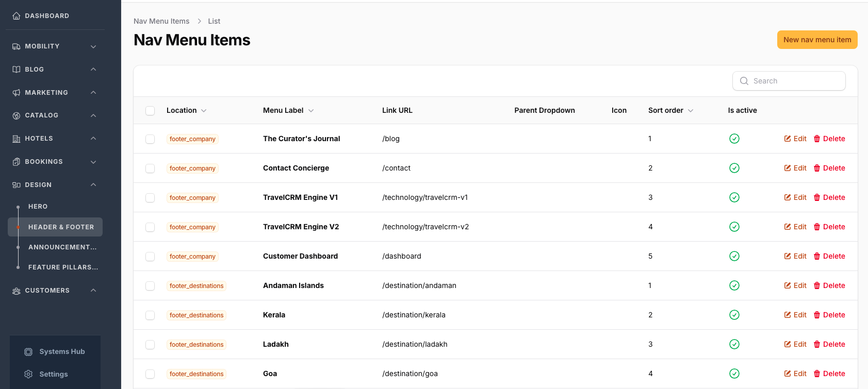This screenshot has width=868, height=389.
Task: Sort by Location column chevron
Action: tap(204, 111)
